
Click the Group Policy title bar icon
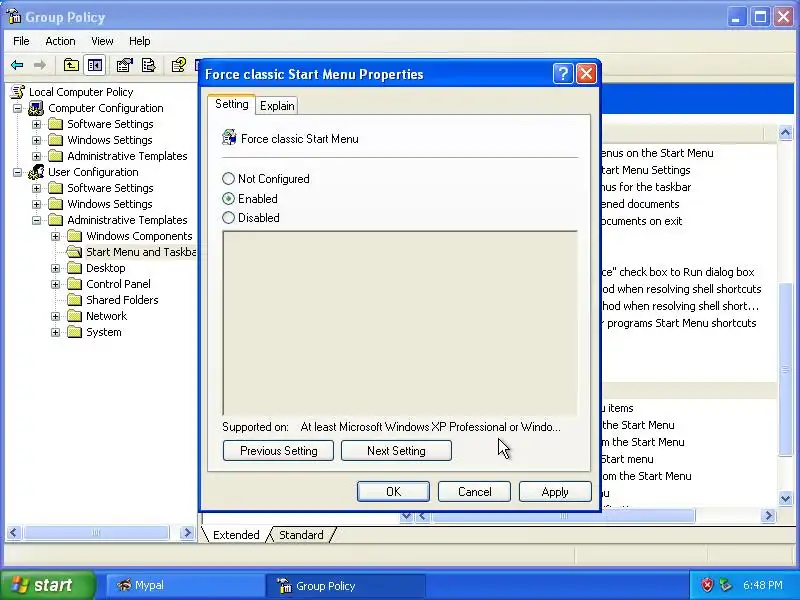click(14, 17)
